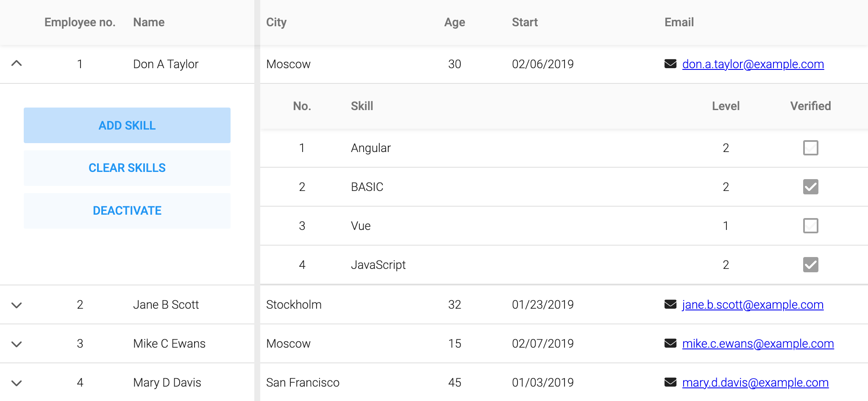Image resolution: width=868 pixels, height=401 pixels.
Task: Click the ADD SKILL button
Action: pos(127,125)
